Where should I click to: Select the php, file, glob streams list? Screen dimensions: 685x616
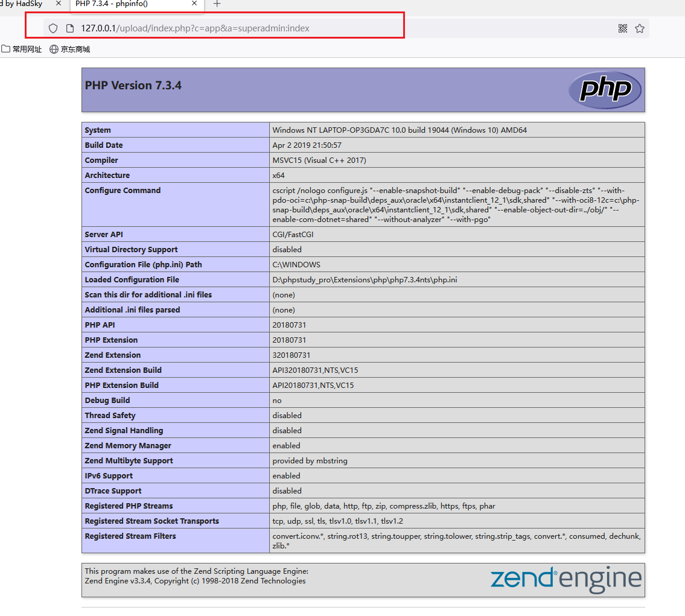pyautogui.click(x=384, y=506)
